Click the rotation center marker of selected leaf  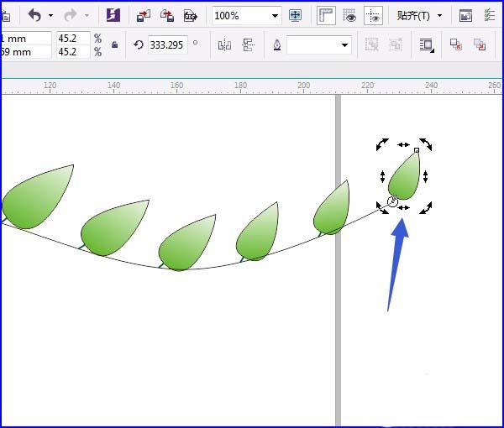(x=393, y=201)
